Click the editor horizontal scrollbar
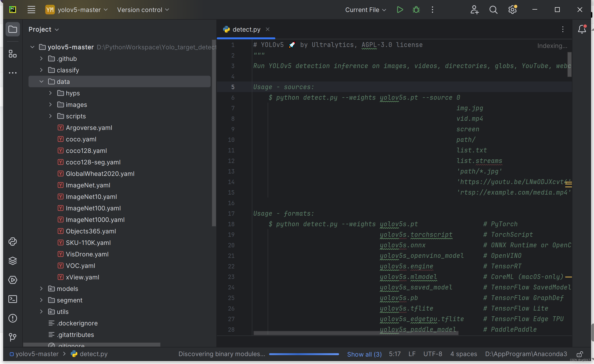This screenshot has width=594, height=364. coord(356,333)
